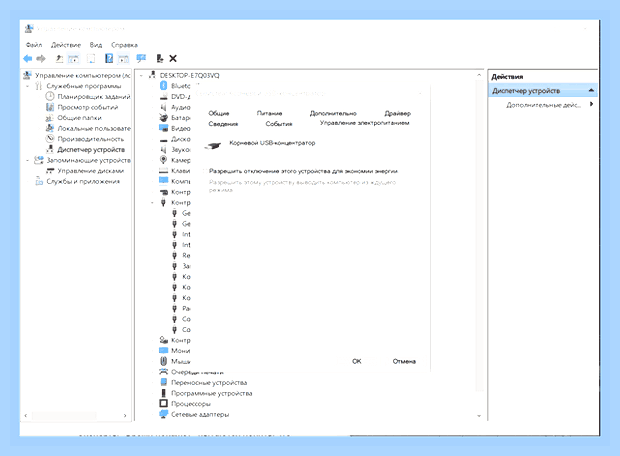Collapse the Диспетчер устройств actions section arrow
The width and height of the screenshot is (620, 456).
(591, 91)
